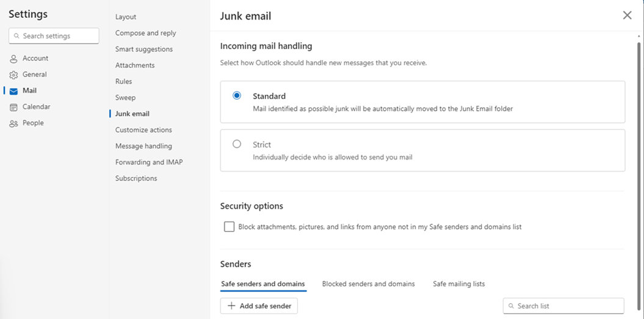
Task: Click the Security options heading
Action: tap(251, 206)
